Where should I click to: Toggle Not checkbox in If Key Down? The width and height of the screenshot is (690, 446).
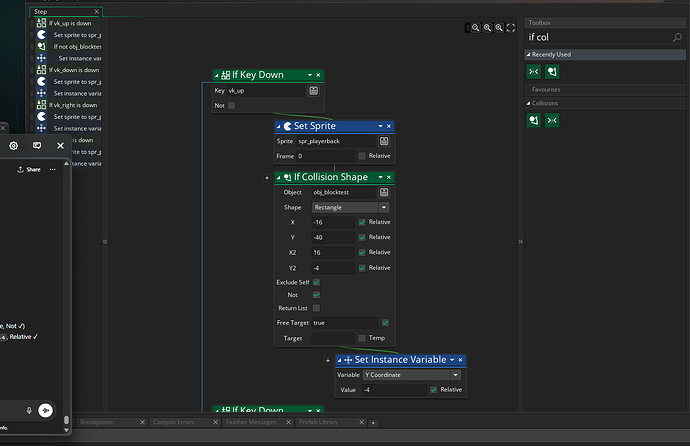point(231,106)
